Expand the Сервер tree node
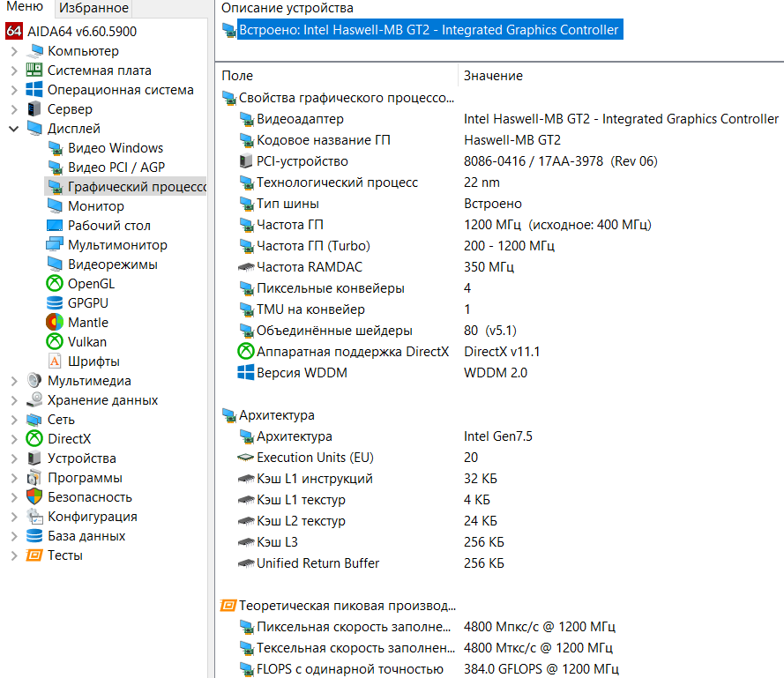 (x=14, y=109)
